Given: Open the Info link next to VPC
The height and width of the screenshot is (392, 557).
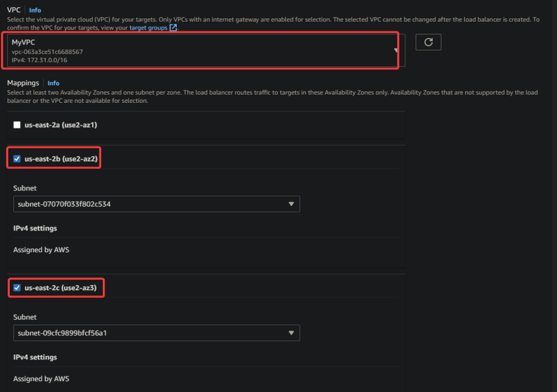Looking at the screenshot, I should (35, 10).
